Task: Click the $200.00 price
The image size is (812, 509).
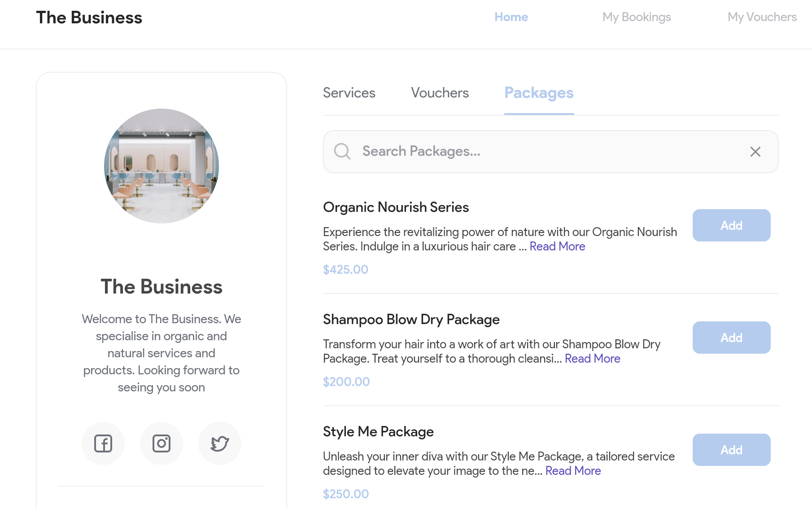Action: coord(346,382)
